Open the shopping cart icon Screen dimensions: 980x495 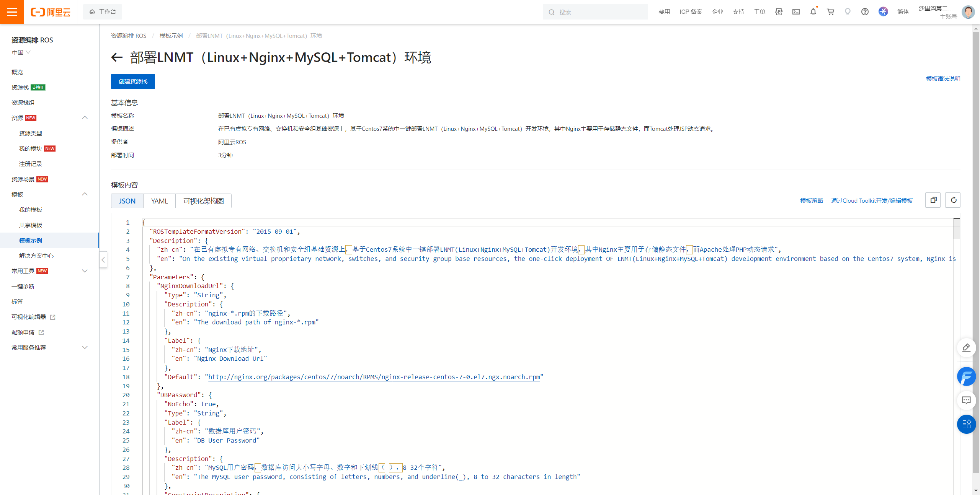click(830, 12)
